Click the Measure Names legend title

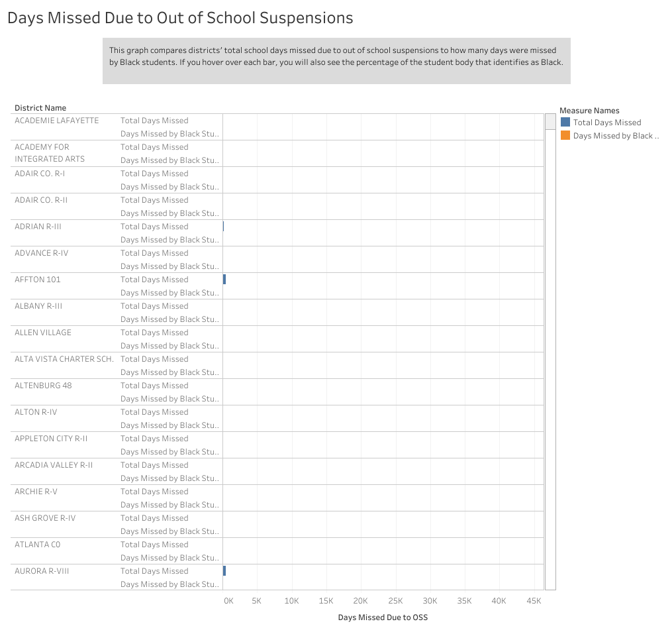pyautogui.click(x=589, y=111)
